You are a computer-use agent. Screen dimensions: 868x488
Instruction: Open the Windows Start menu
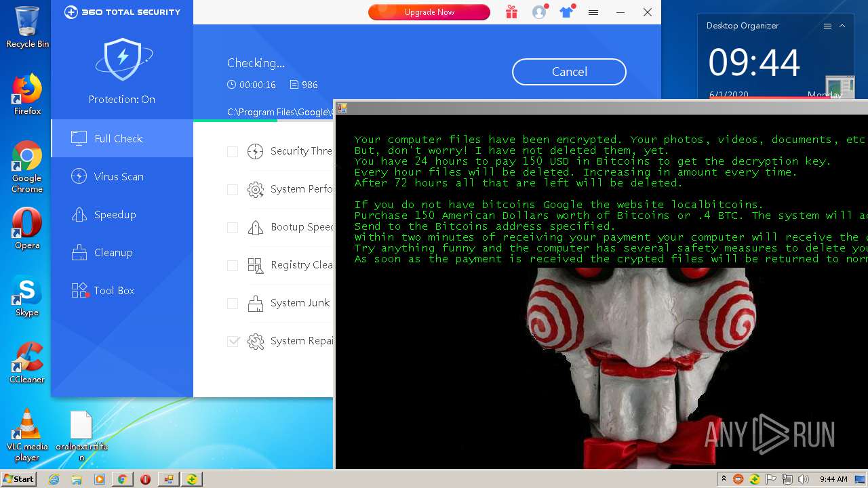pos(18,479)
